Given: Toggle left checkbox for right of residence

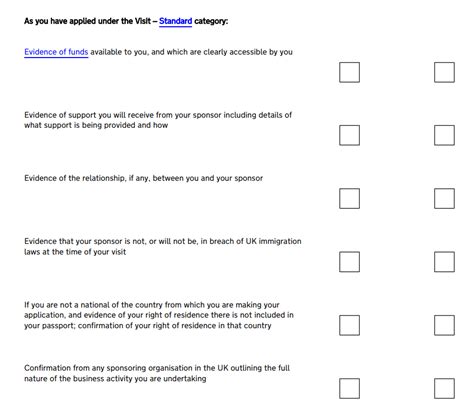Looking at the screenshot, I should pos(349,325).
